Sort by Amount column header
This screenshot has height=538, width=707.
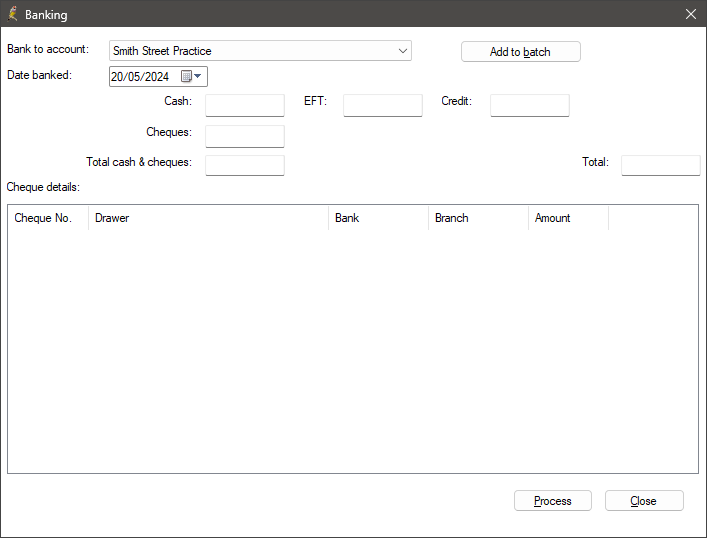coord(569,218)
